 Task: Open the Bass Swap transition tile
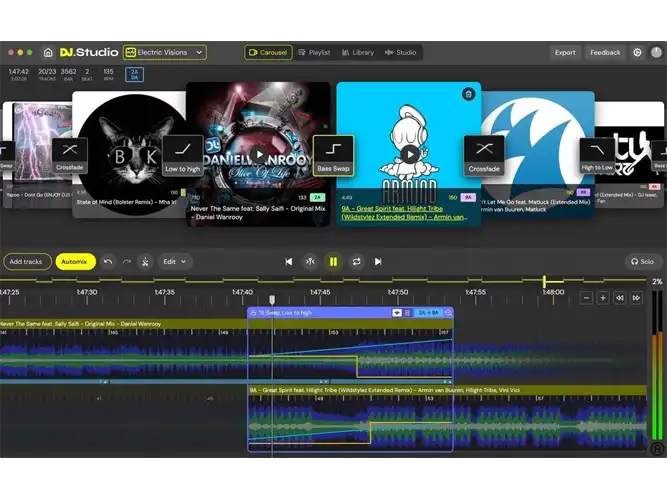pyautogui.click(x=334, y=155)
